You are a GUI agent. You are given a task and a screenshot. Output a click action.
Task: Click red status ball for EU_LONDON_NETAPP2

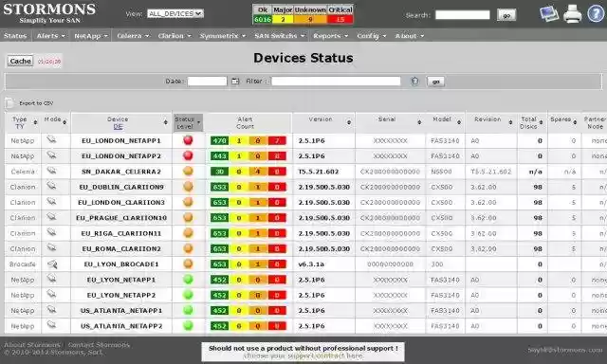[188, 155]
